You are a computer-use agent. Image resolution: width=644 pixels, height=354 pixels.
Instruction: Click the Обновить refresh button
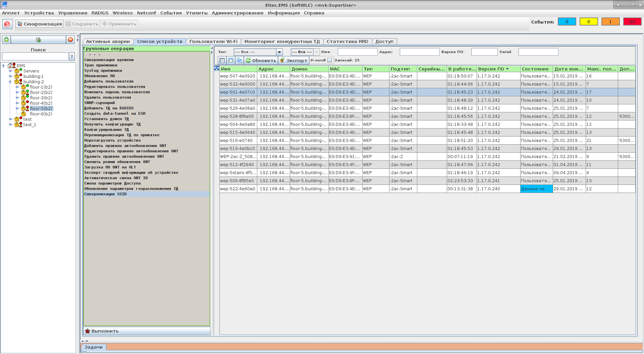point(261,60)
